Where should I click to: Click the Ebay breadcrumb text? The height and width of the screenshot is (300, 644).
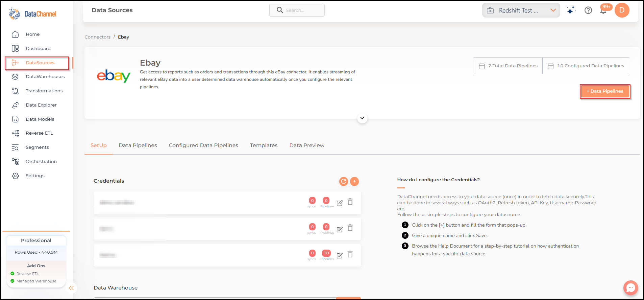123,37
